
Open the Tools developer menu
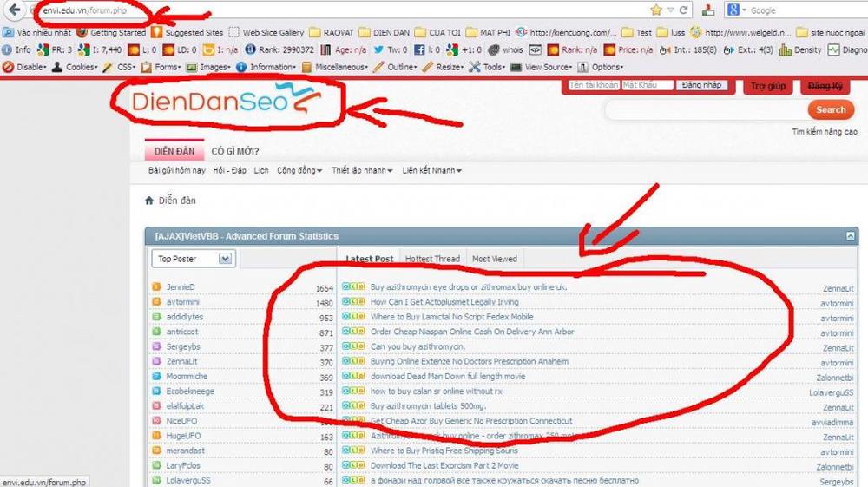487,67
